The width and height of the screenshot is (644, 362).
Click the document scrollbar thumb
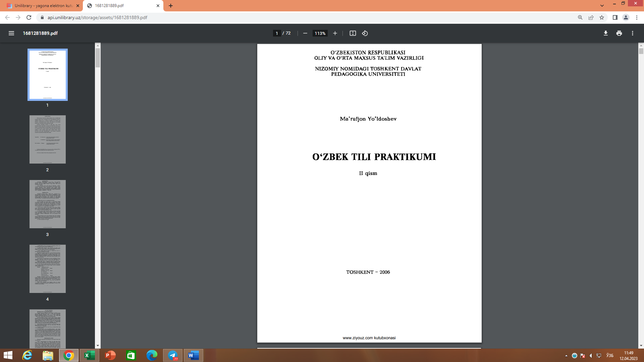pos(641,51)
